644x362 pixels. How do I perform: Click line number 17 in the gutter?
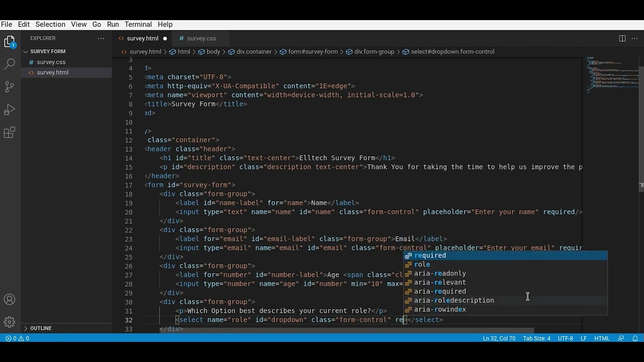pyautogui.click(x=128, y=185)
